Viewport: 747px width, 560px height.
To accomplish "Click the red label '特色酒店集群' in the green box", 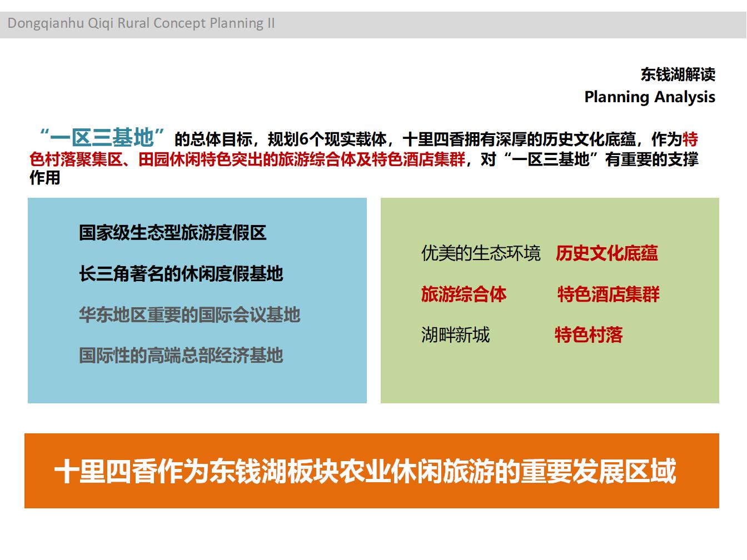I will point(609,294).
